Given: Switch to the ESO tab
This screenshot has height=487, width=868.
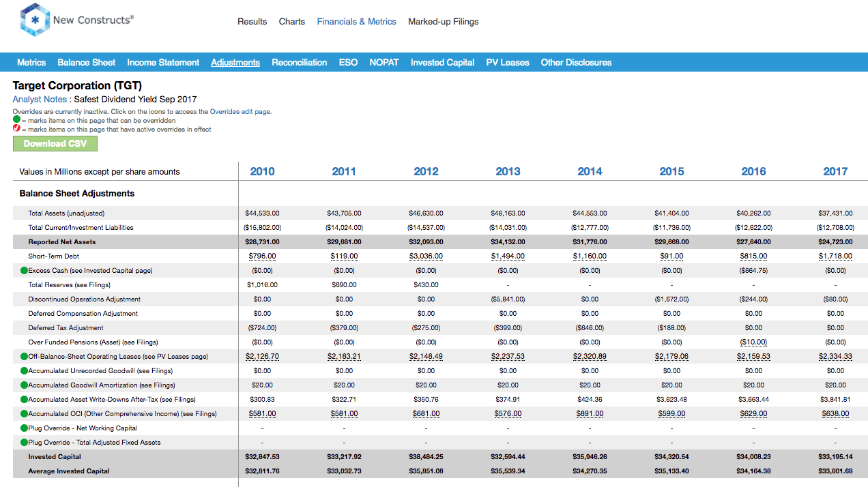Looking at the screenshot, I should (x=348, y=62).
